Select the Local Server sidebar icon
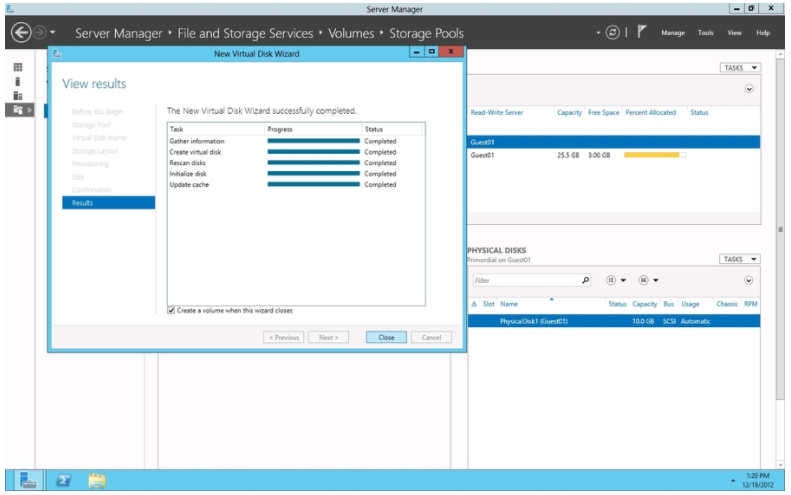 (x=18, y=81)
